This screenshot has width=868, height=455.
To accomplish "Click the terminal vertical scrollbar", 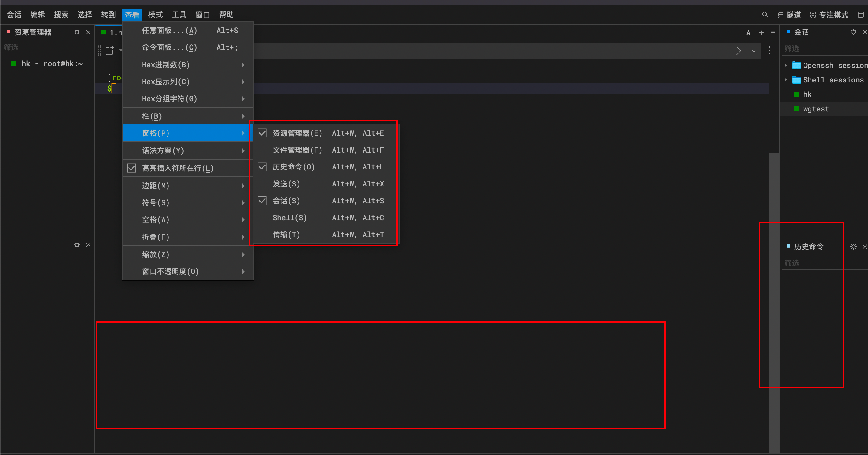I will point(774,302).
